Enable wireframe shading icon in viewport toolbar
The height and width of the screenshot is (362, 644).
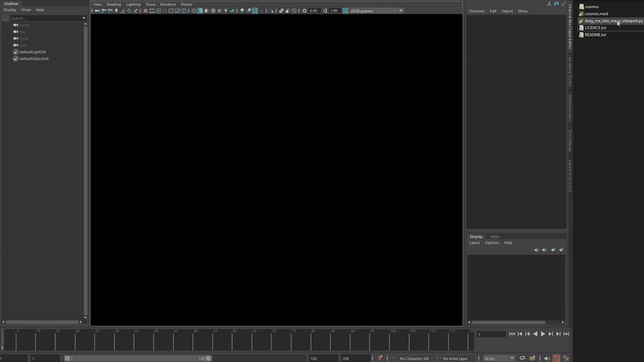pos(194,10)
